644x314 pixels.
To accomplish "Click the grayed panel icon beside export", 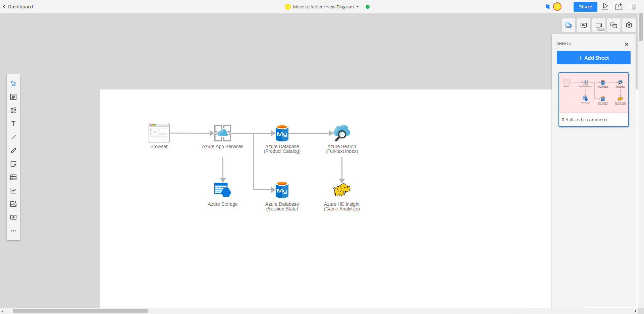I will [633, 7].
